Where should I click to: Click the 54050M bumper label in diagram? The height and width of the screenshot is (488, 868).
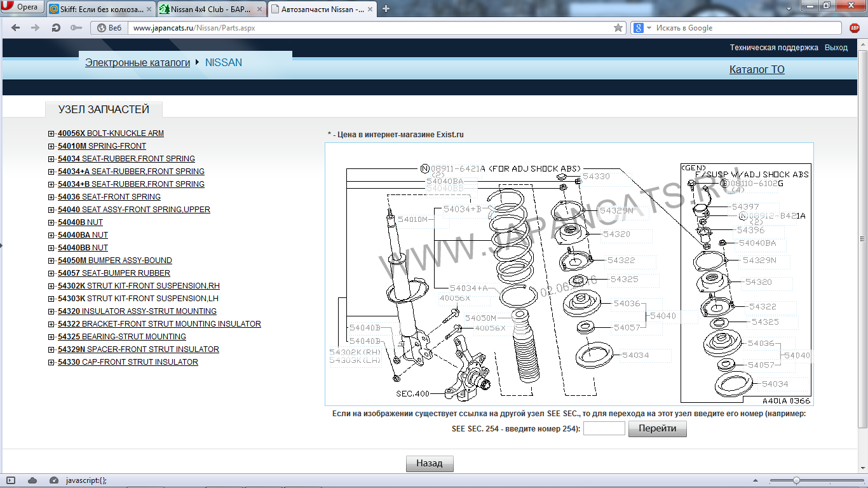pos(480,318)
